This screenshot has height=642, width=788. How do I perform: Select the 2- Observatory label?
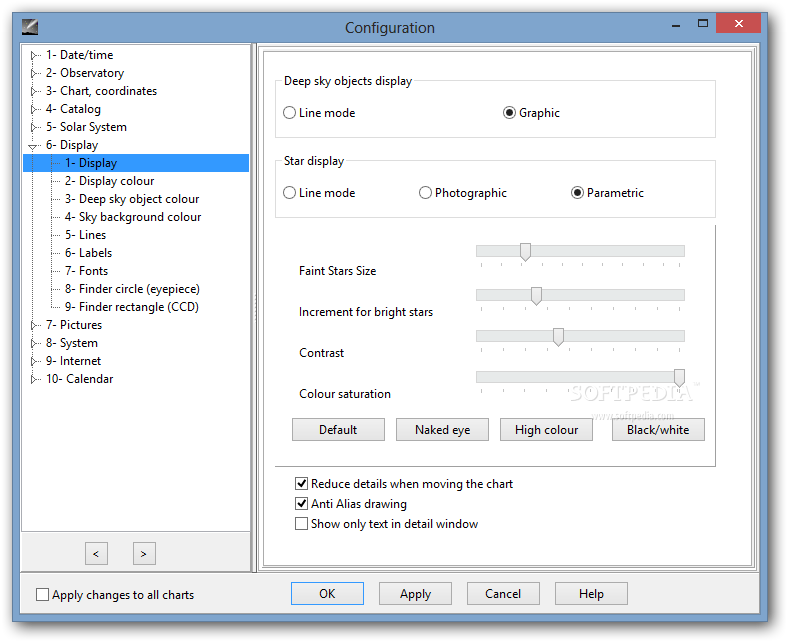point(84,73)
